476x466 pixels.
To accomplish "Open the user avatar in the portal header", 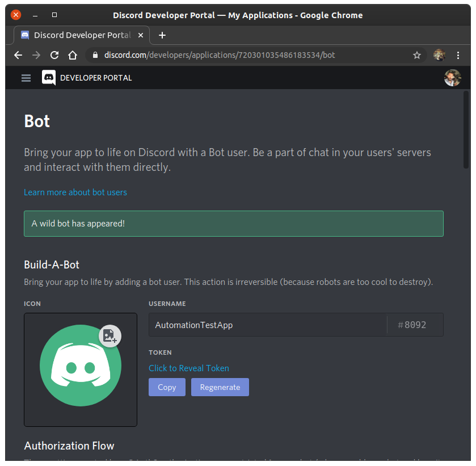I will [452, 78].
